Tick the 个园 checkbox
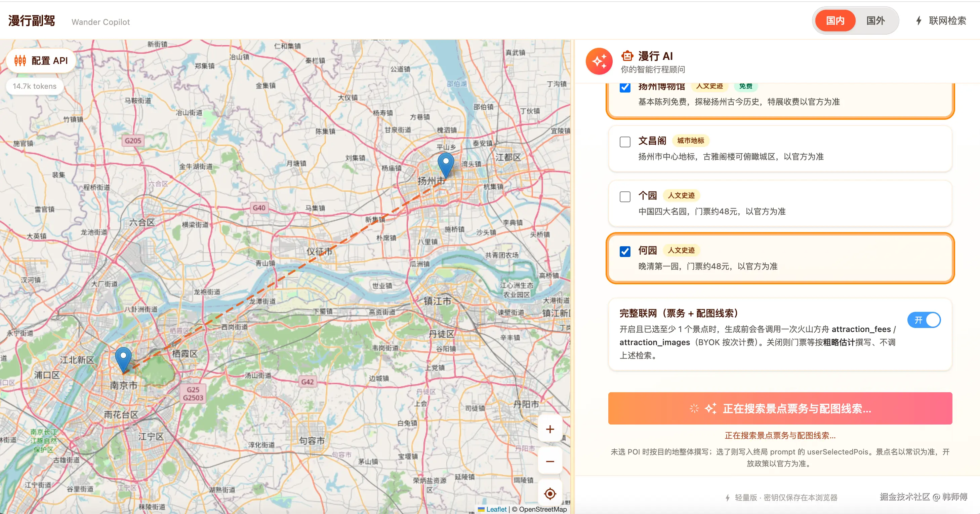The image size is (980, 514). coord(625,196)
